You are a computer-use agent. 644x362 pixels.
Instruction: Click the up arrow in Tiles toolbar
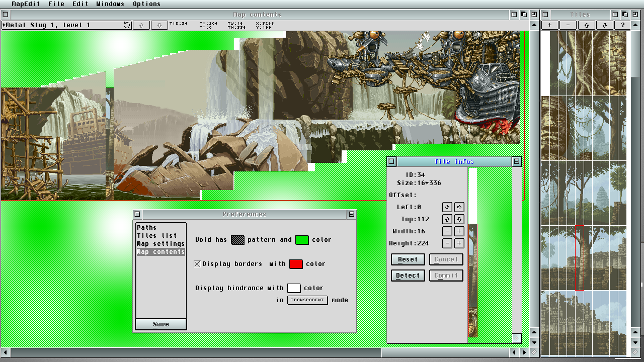[x=586, y=25]
